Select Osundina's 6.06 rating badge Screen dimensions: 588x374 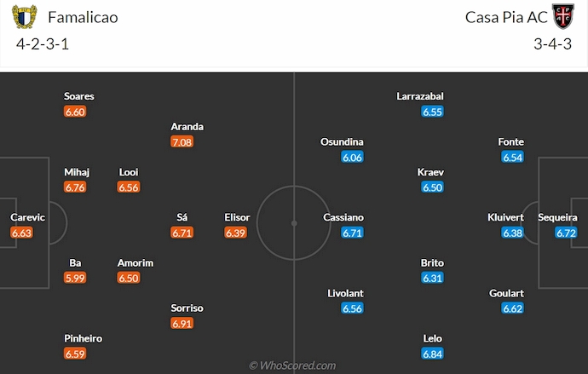[352, 157]
